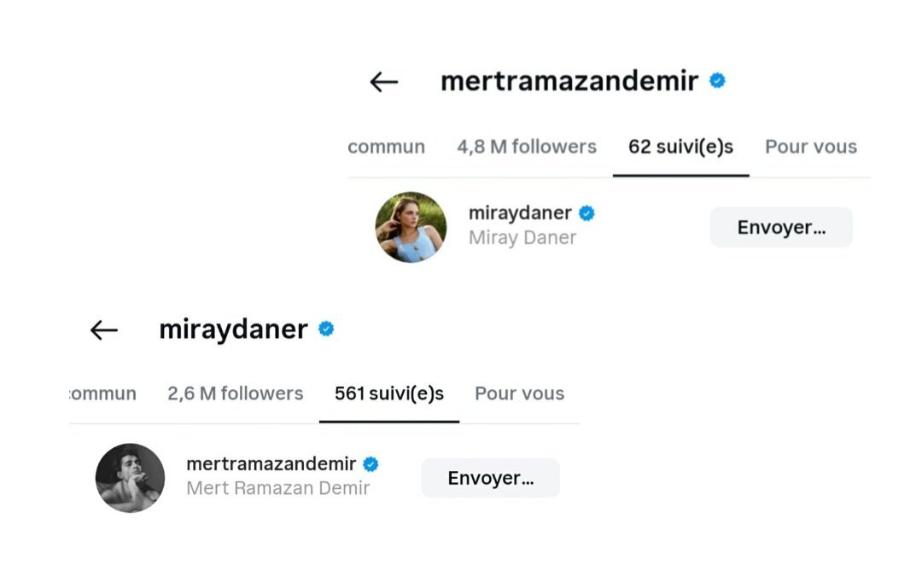This screenshot has height=588, width=922.
Task: Open the mertramazandemir username in list row
Action: (271, 464)
